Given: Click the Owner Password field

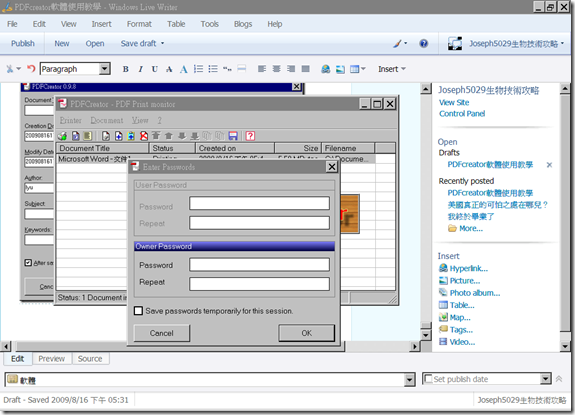Looking at the screenshot, I should 259,265.
